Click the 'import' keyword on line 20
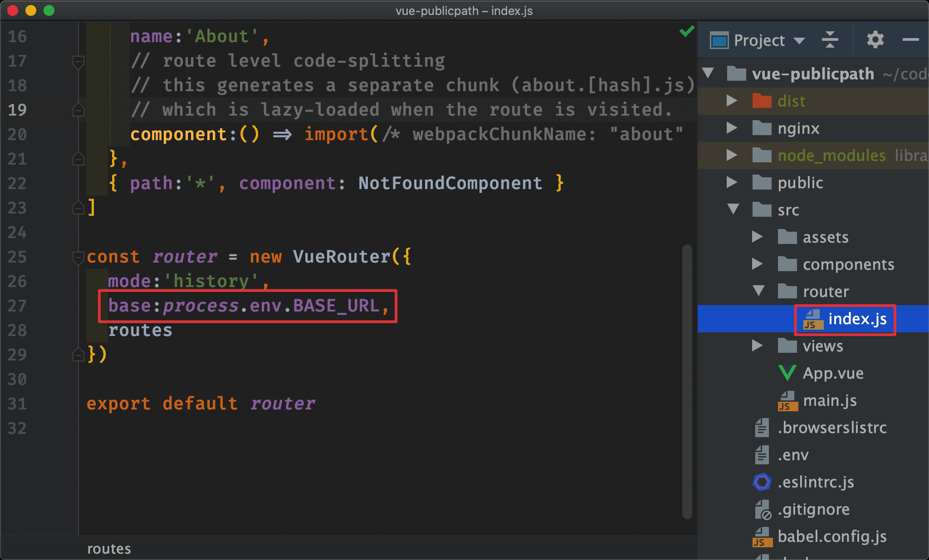 click(336, 134)
